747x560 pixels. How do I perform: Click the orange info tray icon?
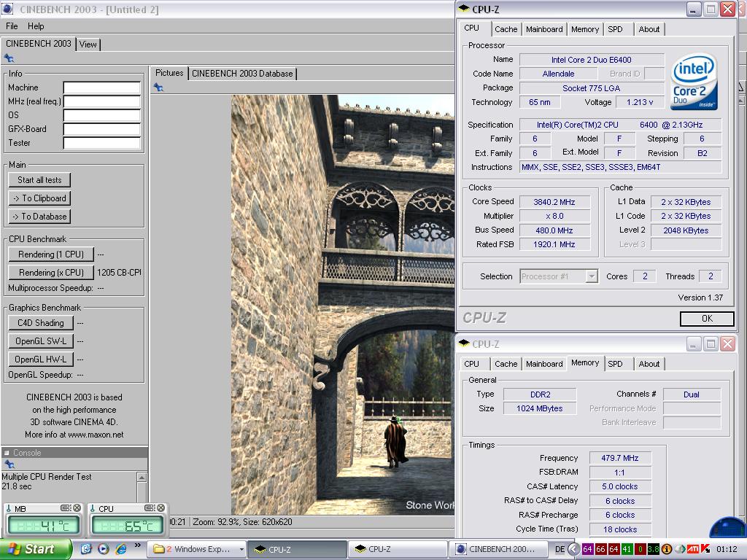coord(667,549)
